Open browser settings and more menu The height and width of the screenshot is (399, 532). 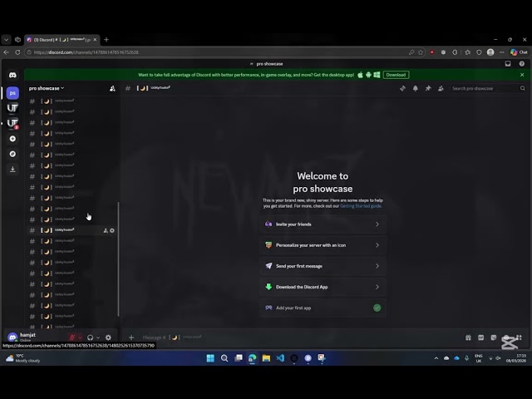(502, 52)
